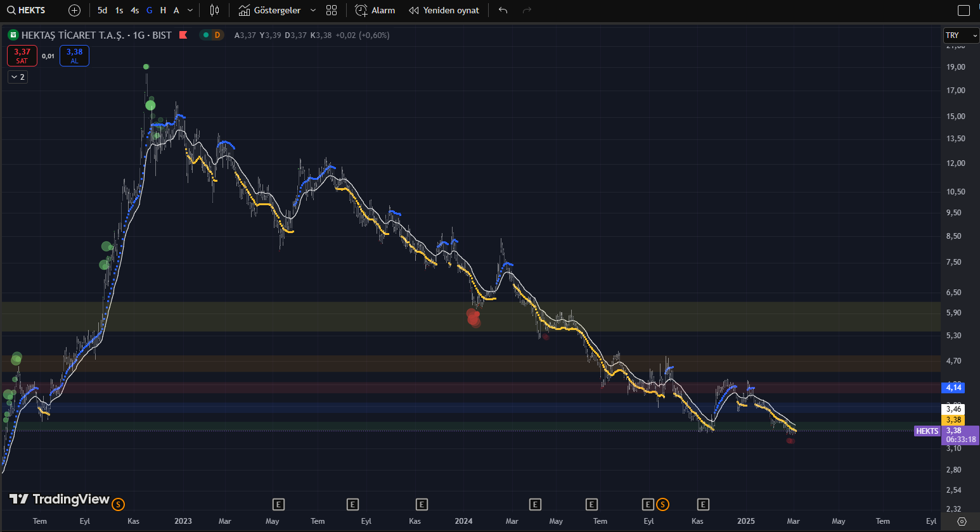
Task: Select the H weekly timeframe
Action: click(163, 10)
